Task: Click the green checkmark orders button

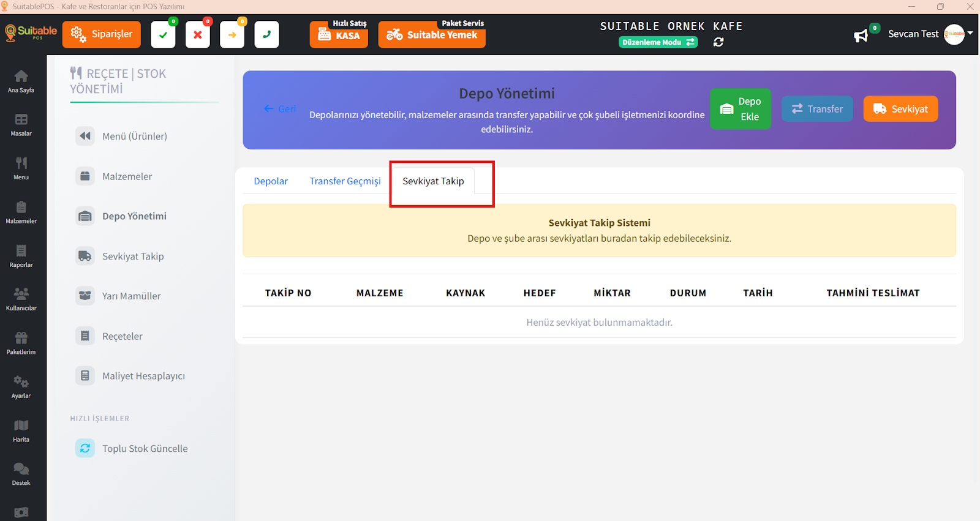Action: point(163,34)
